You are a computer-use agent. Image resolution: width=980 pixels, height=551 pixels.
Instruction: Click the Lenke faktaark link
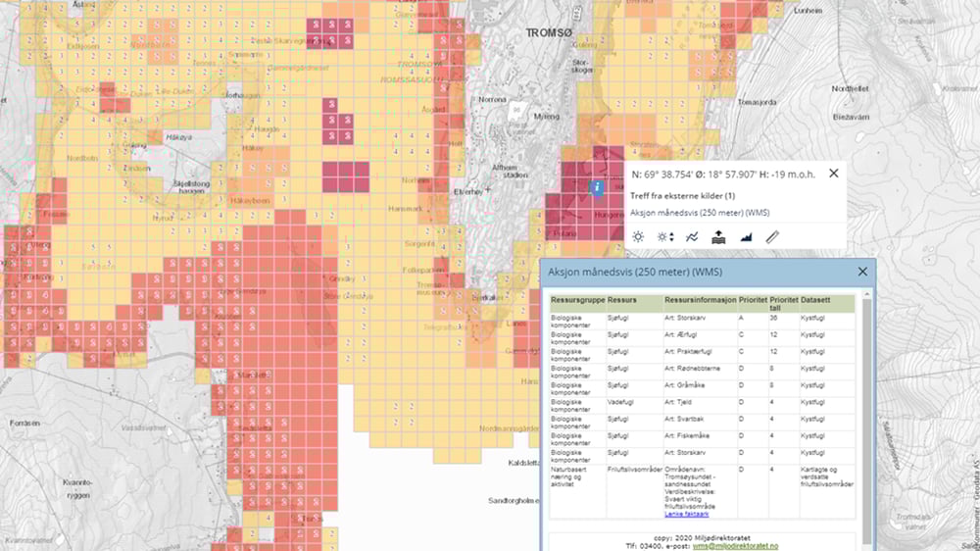(686, 514)
